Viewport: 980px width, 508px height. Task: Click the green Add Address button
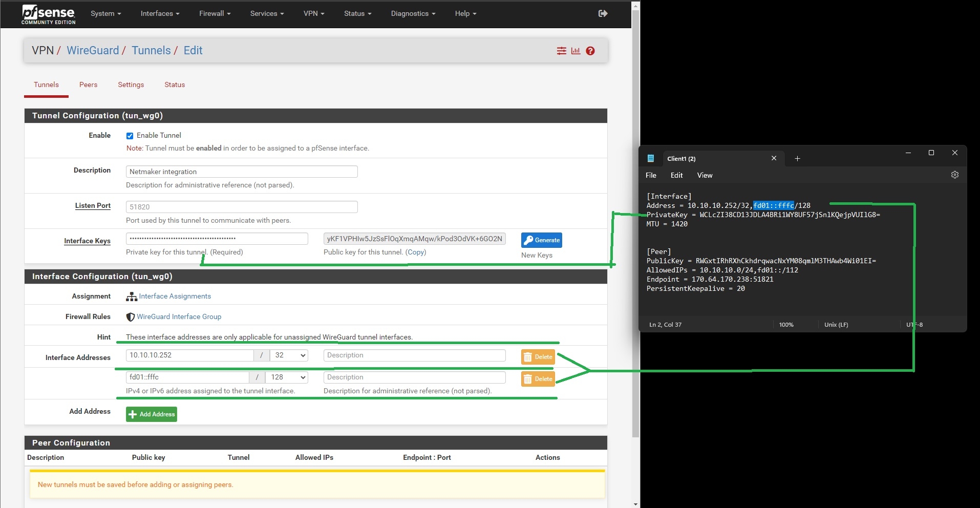point(152,414)
